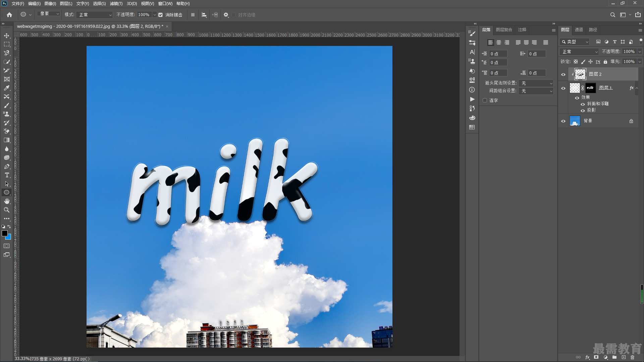
Task: Open 间距组合设置 dropdown
Action: (x=536, y=91)
